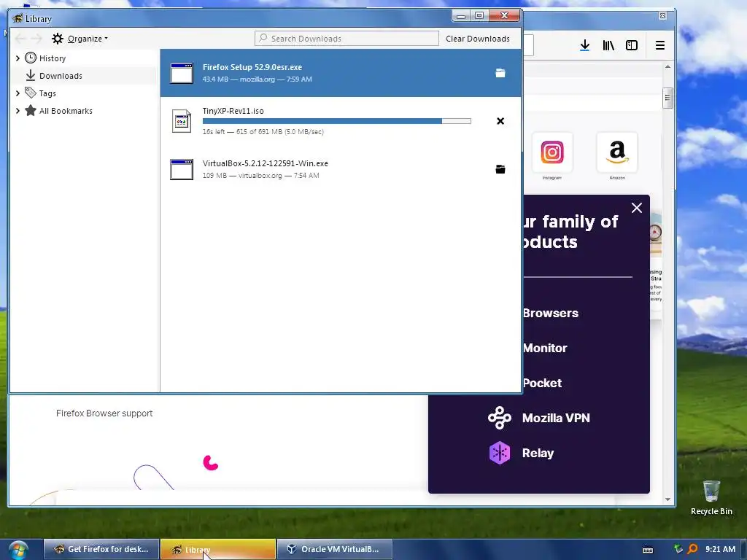The image size is (747, 560).
Task: Open the Relay link
Action: pyautogui.click(x=538, y=453)
